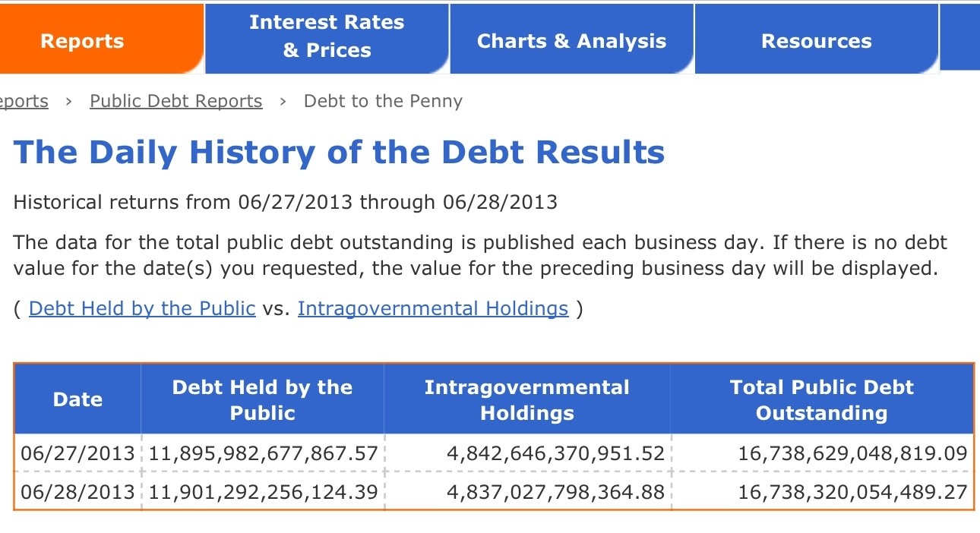Click the Debt Held by the Public column header
Screen dimensions: 980x533
[262, 399]
